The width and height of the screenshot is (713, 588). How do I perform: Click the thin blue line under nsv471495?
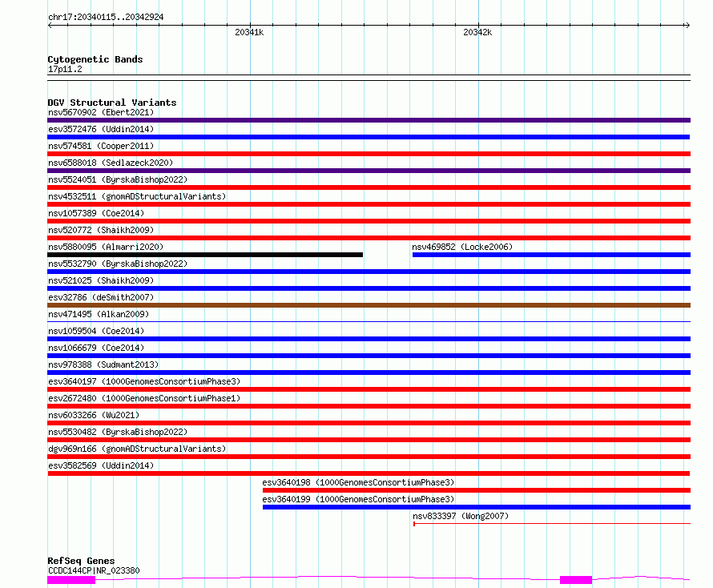click(x=369, y=322)
